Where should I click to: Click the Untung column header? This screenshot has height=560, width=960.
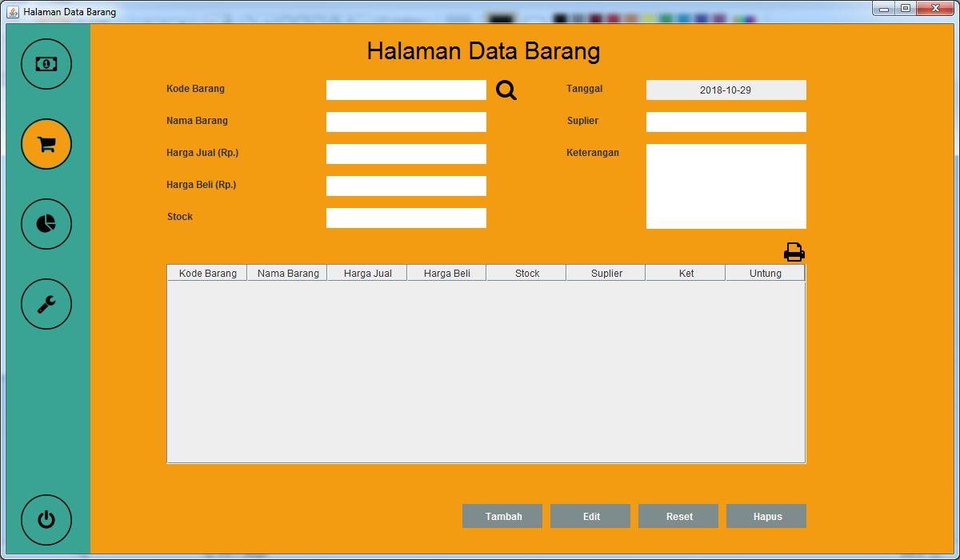(x=765, y=272)
